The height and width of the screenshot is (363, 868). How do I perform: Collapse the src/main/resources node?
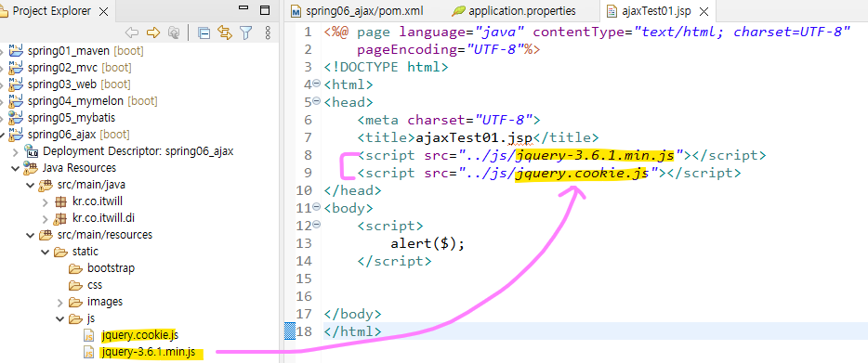(30, 235)
